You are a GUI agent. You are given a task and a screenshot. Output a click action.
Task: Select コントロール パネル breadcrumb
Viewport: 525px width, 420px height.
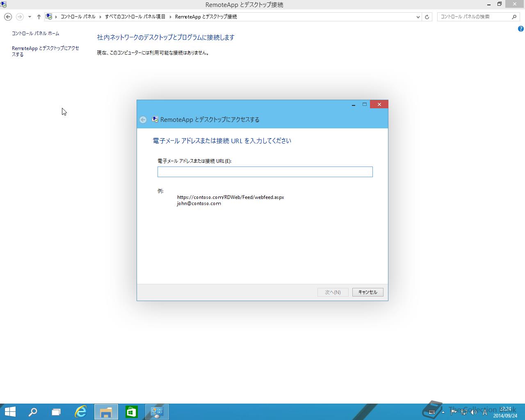pos(78,17)
